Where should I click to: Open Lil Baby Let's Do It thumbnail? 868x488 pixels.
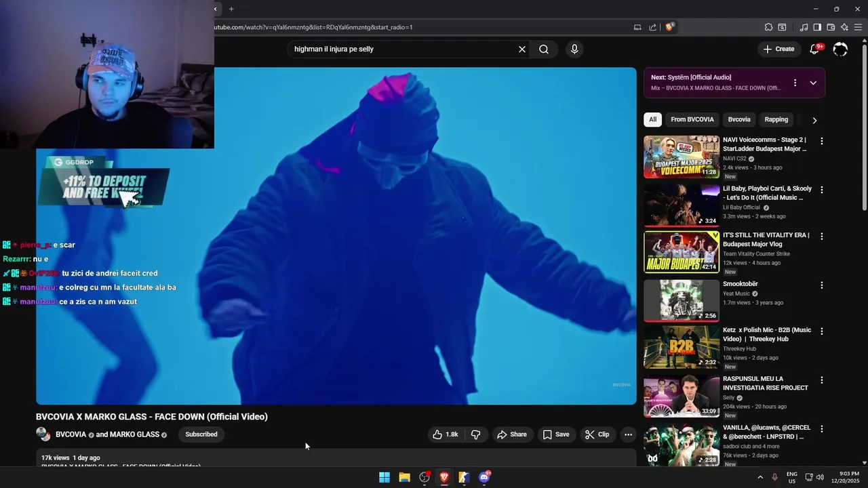click(x=682, y=205)
